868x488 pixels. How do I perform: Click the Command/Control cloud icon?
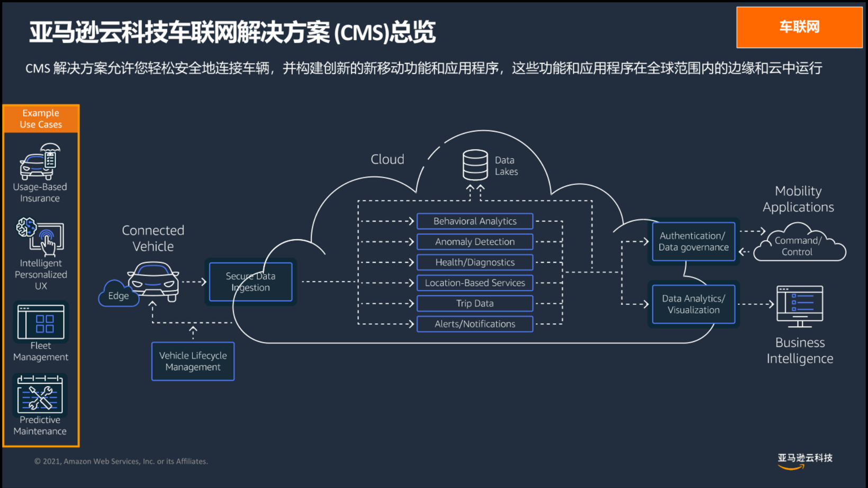coord(799,242)
